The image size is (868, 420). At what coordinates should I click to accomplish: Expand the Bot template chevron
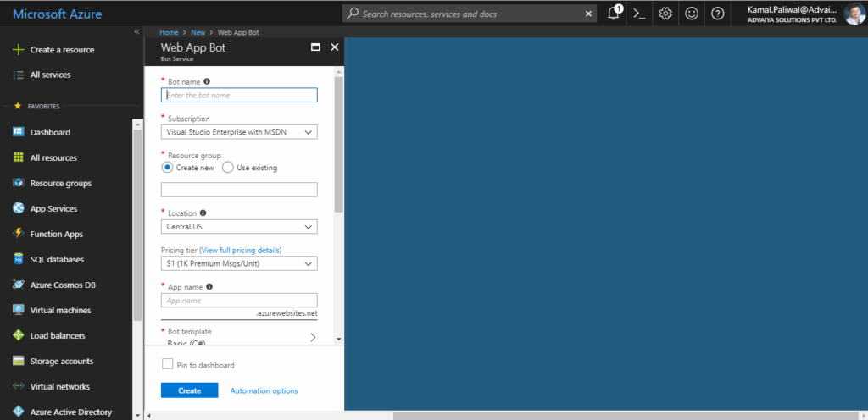click(x=313, y=336)
